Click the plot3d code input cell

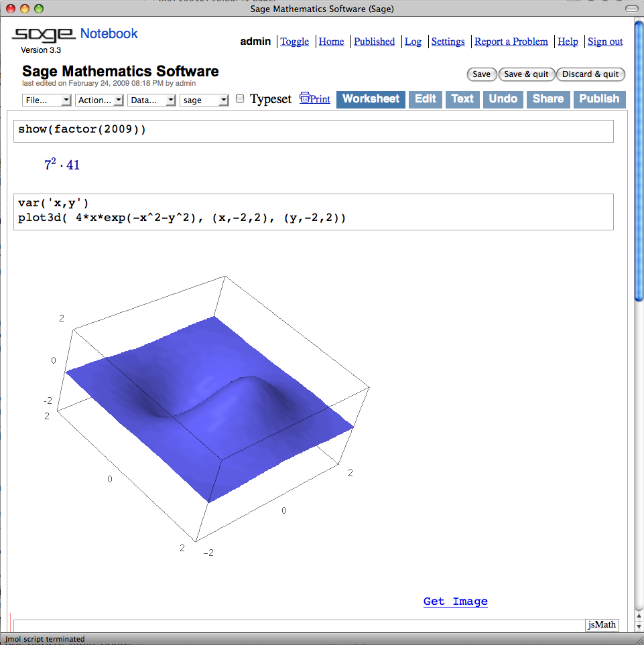314,212
